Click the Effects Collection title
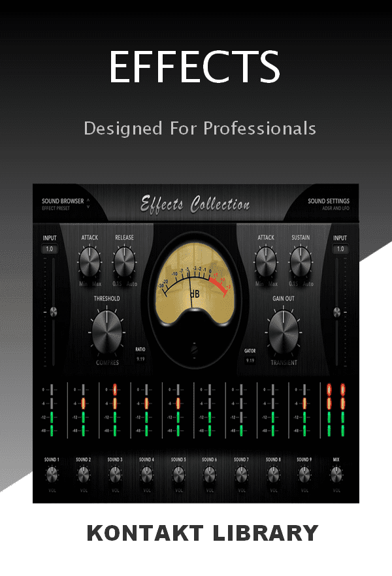This screenshot has height=576, width=392. [x=195, y=204]
